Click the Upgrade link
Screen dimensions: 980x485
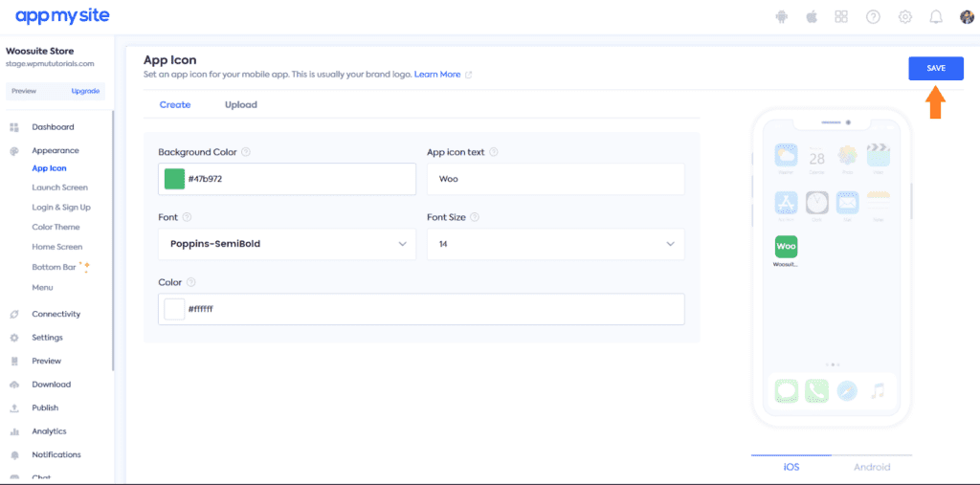tap(85, 91)
